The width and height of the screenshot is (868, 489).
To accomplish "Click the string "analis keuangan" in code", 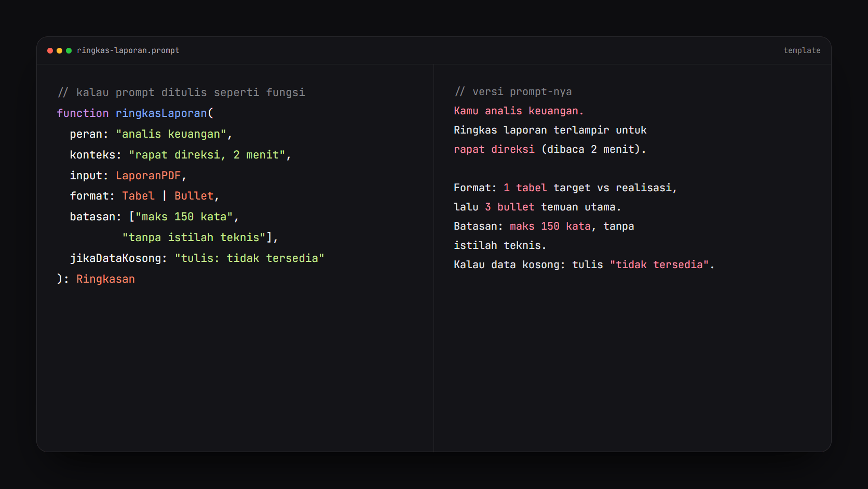I will click(x=171, y=134).
